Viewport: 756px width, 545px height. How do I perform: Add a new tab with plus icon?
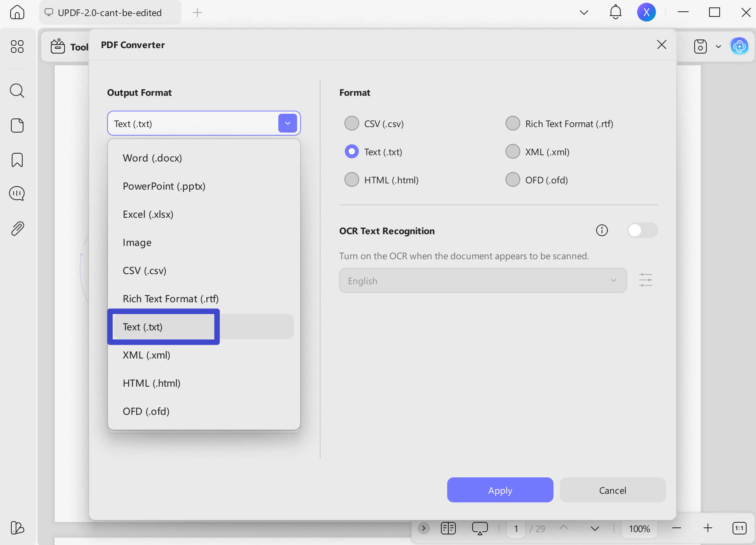pos(197,13)
